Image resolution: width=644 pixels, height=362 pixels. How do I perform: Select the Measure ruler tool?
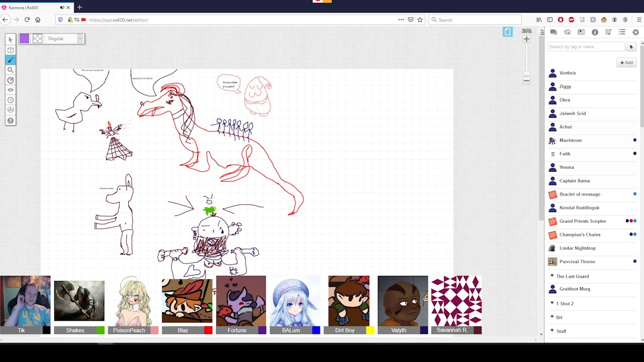tap(11, 80)
